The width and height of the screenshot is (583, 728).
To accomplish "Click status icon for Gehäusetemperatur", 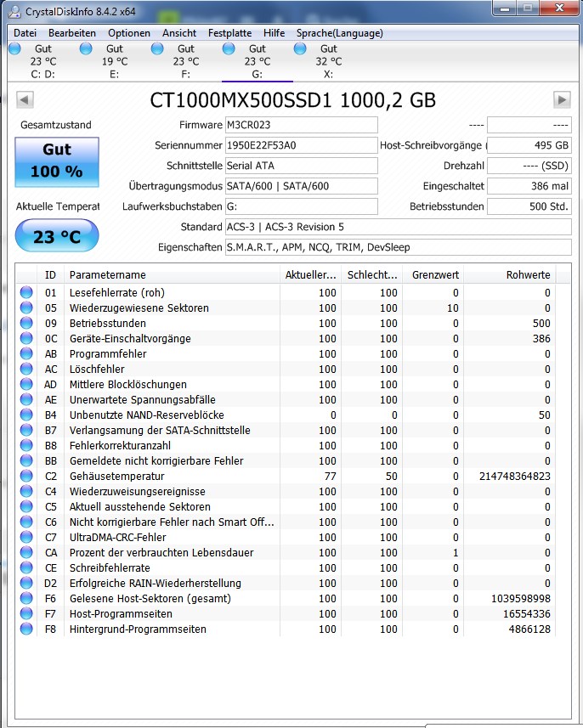I will [26, 477].
